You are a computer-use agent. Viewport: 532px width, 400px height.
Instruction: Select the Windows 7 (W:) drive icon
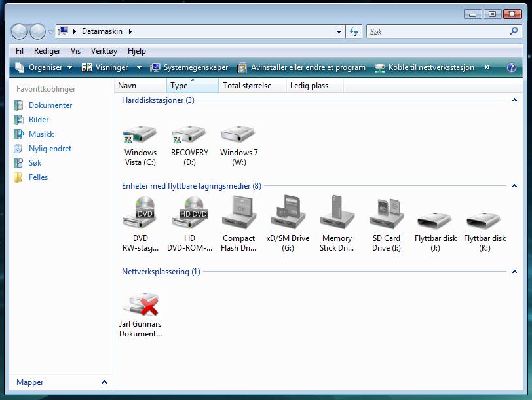(x=238, y=135)
